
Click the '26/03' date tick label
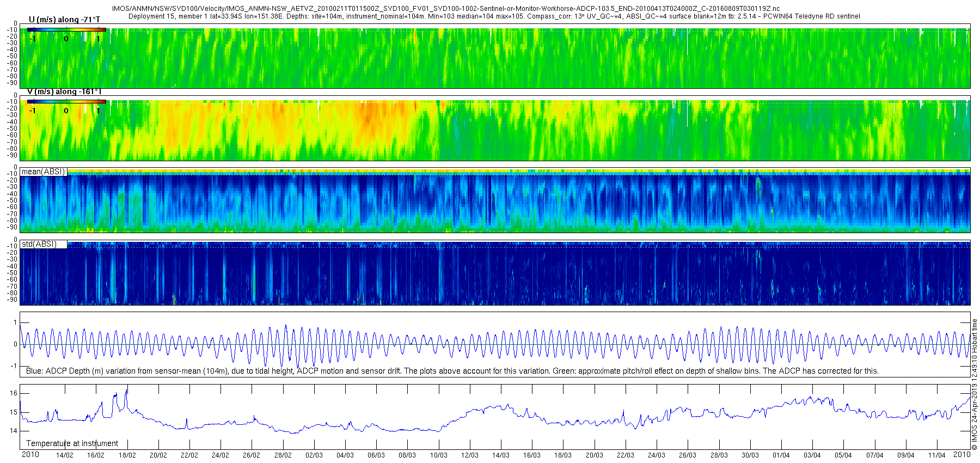(x=688, y=455)
